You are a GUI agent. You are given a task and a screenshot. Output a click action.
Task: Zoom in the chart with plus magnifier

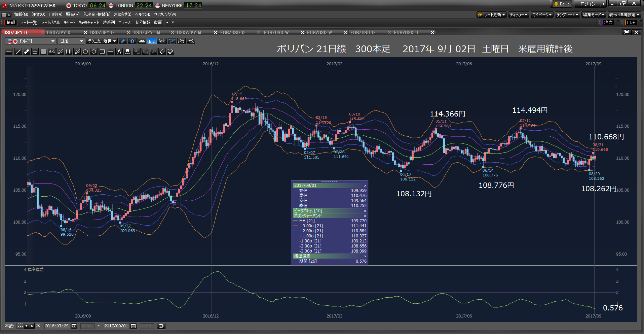click(x=191, y=41)
